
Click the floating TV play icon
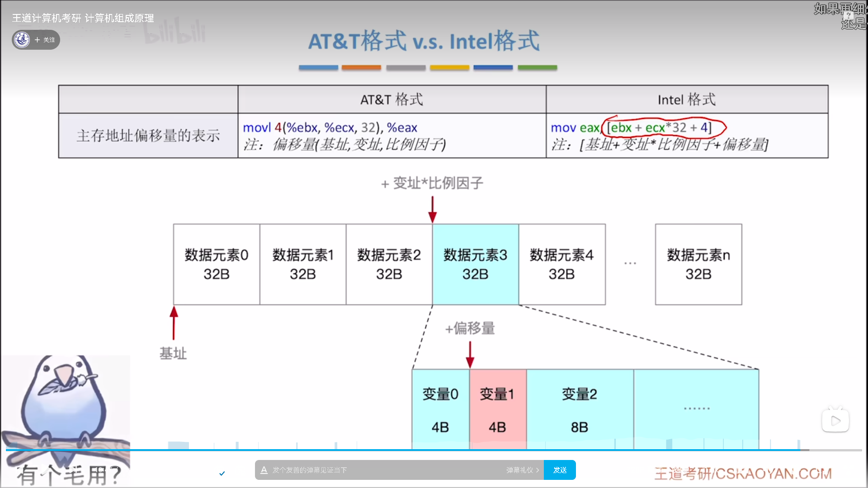[x=835, y=420]
